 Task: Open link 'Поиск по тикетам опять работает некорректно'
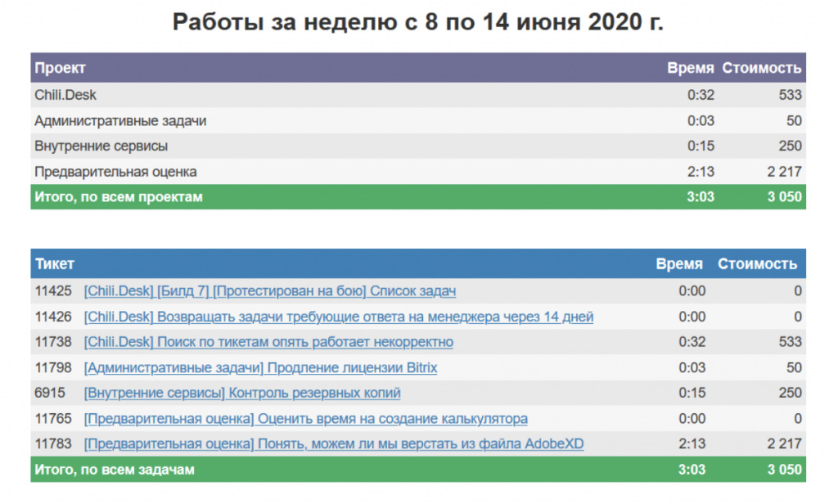coord(268,342)
